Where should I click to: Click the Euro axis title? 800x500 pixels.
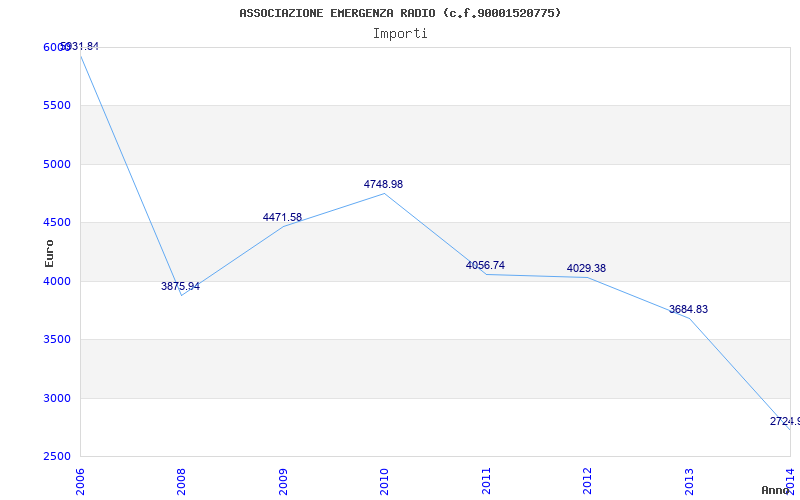(49, 253)
